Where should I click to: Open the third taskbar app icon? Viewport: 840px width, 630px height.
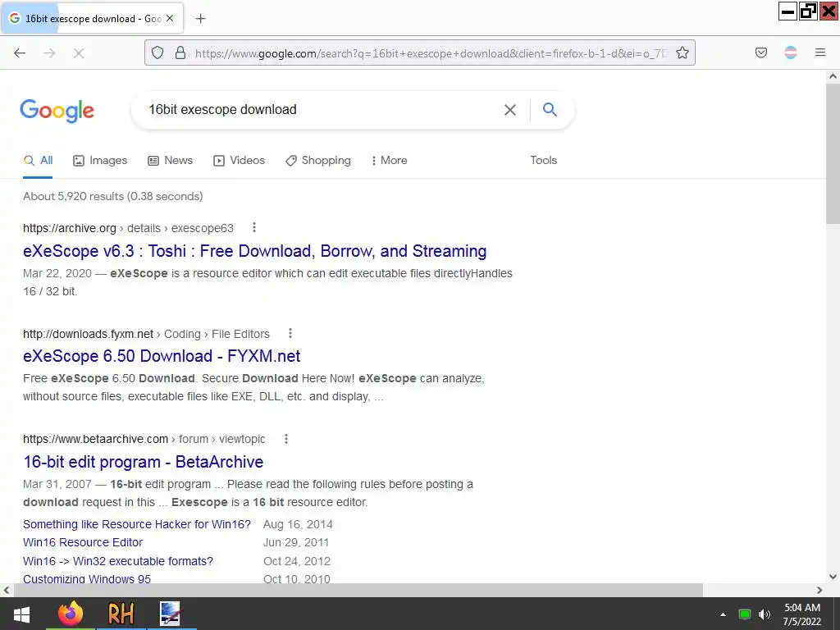171,614
